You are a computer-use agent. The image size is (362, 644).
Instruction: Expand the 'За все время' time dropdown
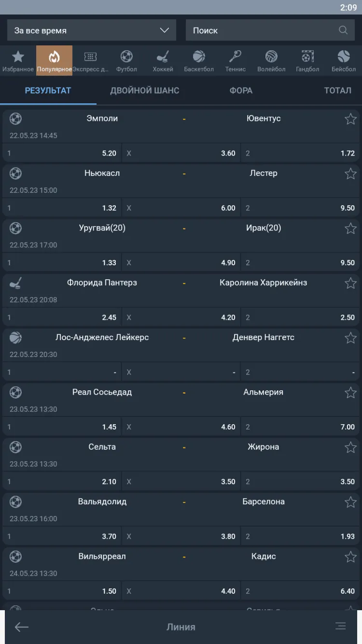point(91,30)
